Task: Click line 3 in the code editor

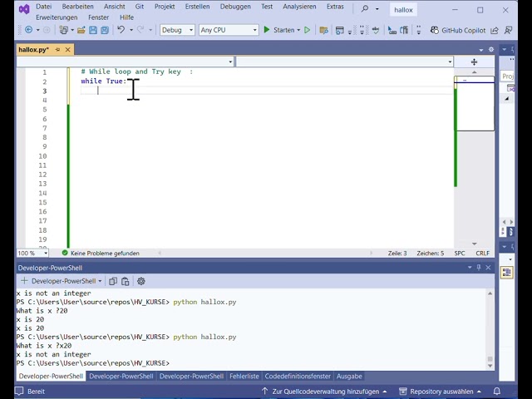Action: [x=267, y=91]
